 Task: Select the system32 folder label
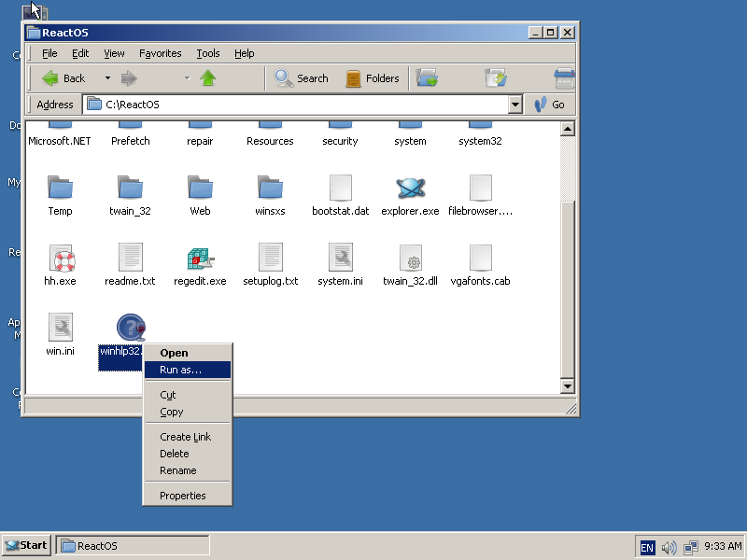[x=480, y=142]
